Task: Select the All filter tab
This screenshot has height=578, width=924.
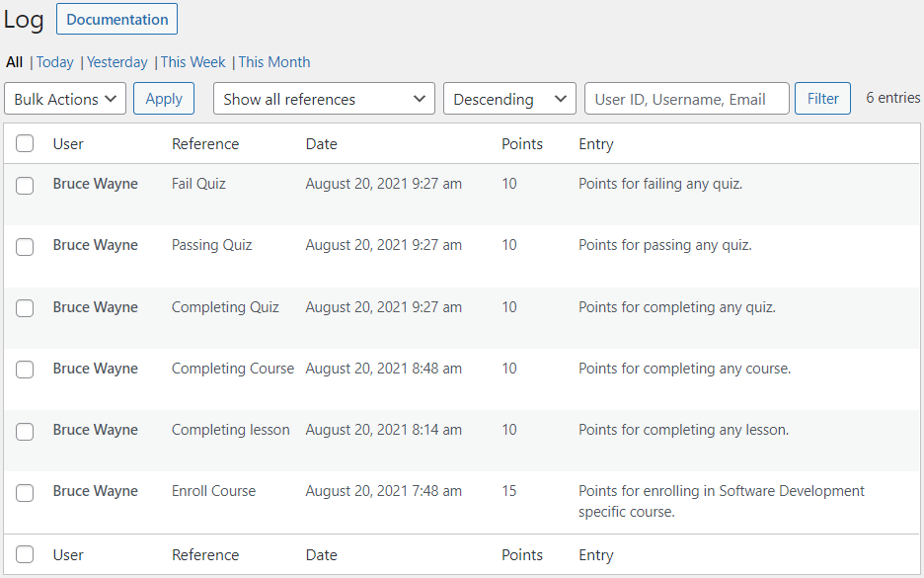Action: tap(14, 62)
